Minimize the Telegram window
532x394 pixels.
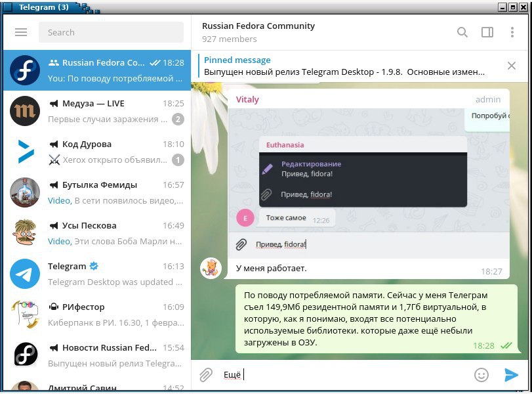pos(503,7)
